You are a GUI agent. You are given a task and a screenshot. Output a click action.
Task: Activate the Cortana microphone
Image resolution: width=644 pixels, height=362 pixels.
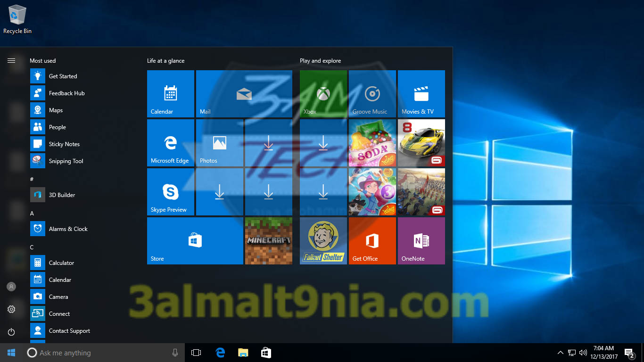pyautogui.click(x=175, y=353)
